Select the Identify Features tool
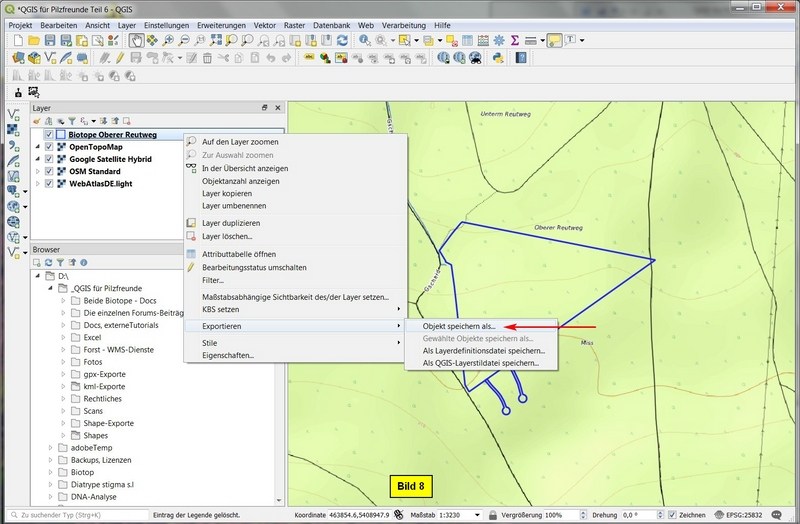The height and width of the screenshot is (524, 800). (364, 40)
